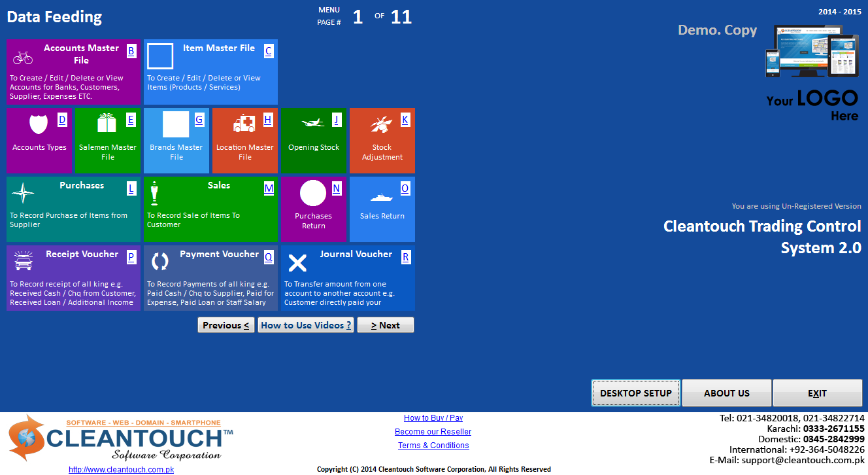
Task: Visit http://www.cleantouch.com.pk link
Action: point(121,470)
